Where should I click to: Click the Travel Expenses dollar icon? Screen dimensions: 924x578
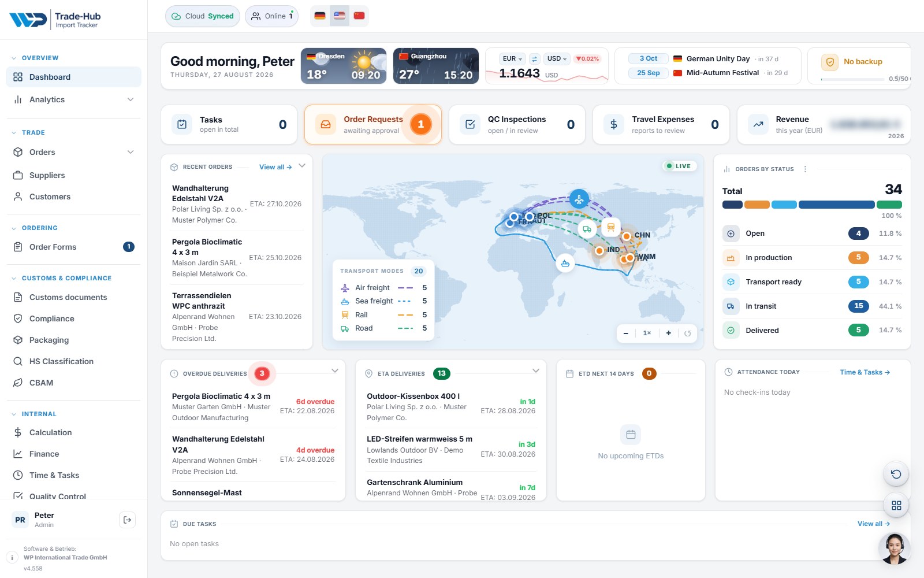(x=614, y=124)
